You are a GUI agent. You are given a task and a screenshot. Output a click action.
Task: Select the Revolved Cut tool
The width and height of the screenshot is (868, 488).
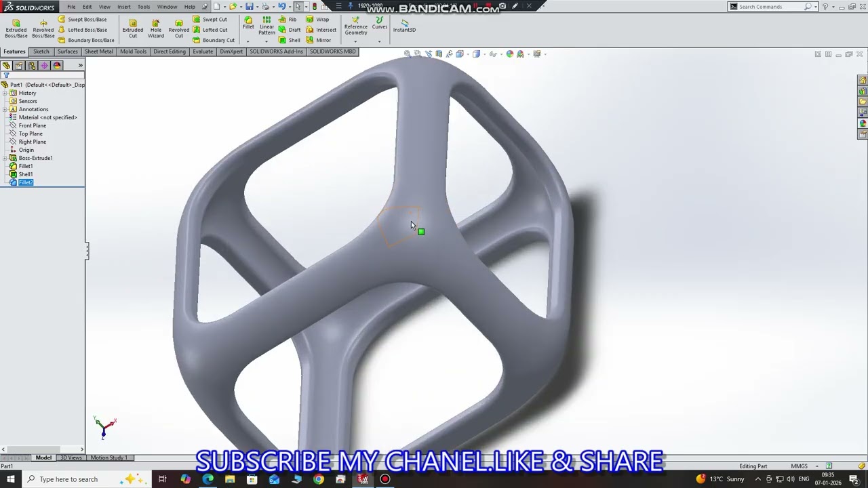pos(178,28)
